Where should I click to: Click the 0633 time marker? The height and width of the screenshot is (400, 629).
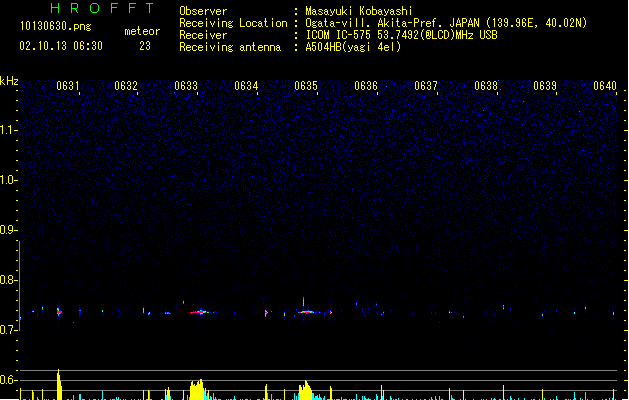point(186,86)
